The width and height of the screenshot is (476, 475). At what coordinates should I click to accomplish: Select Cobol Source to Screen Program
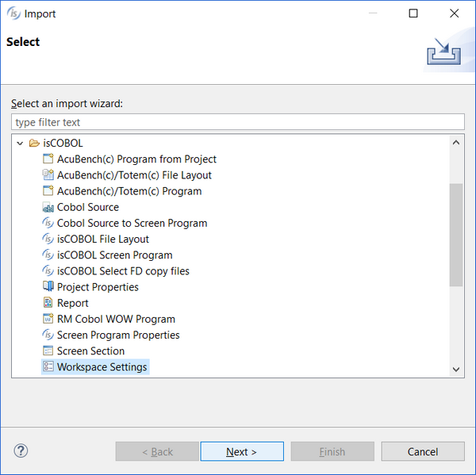[x=132, y=223]
